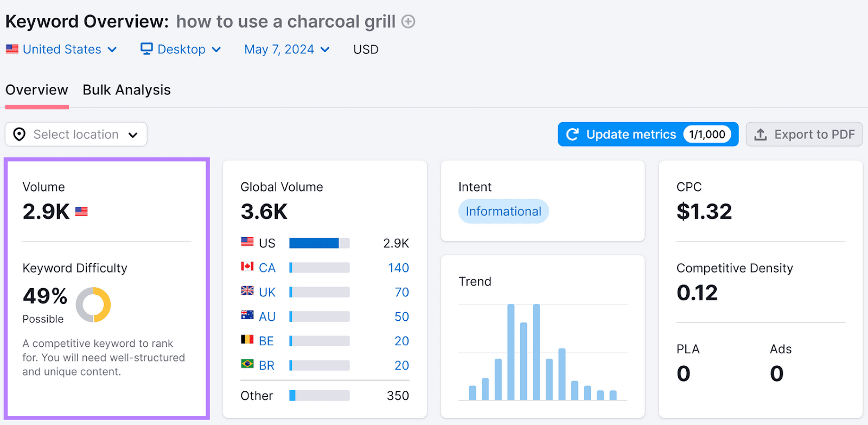Click the refresh icon on Update metrics
The image size is (868, 425).
[572, 134]
